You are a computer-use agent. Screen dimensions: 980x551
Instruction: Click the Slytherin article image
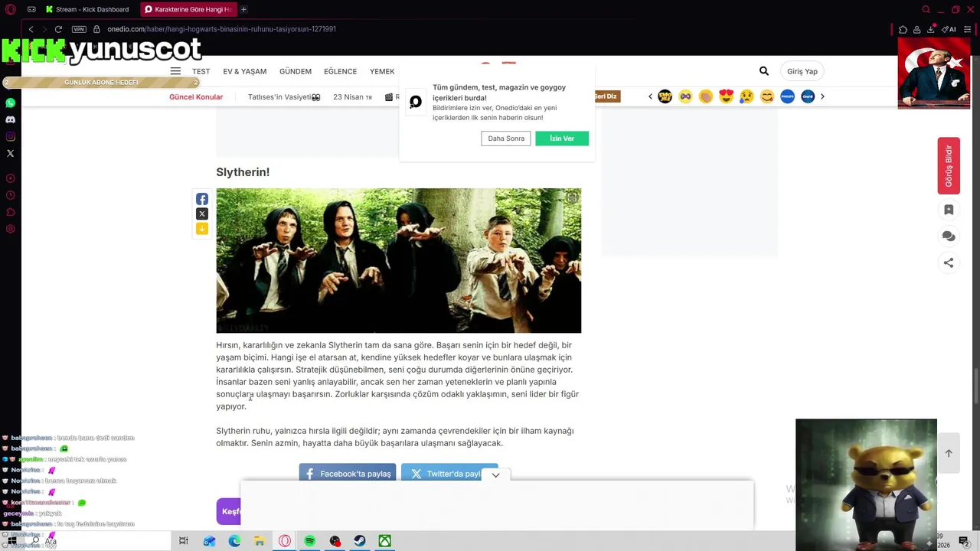click(398, 261)
